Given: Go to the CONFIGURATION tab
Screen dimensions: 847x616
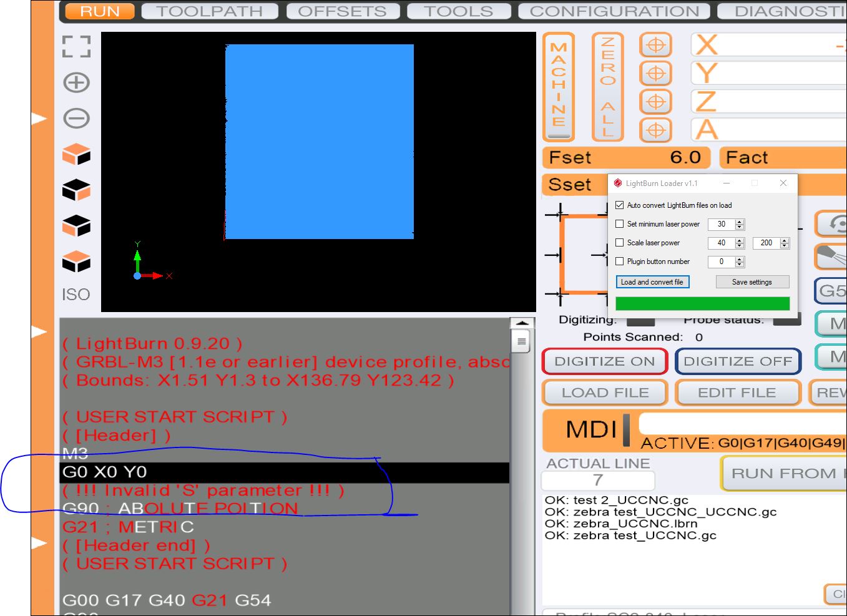Looking at the screenshot, I should [615, 11].
